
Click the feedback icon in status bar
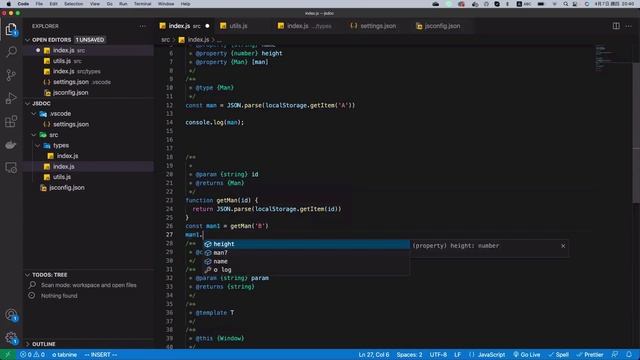[615, 355]
